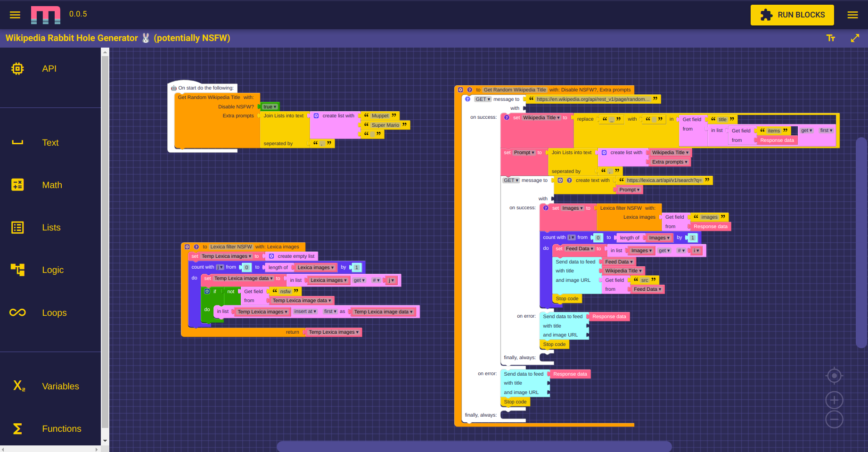Open the insert at dropdown

click(305, 312)
